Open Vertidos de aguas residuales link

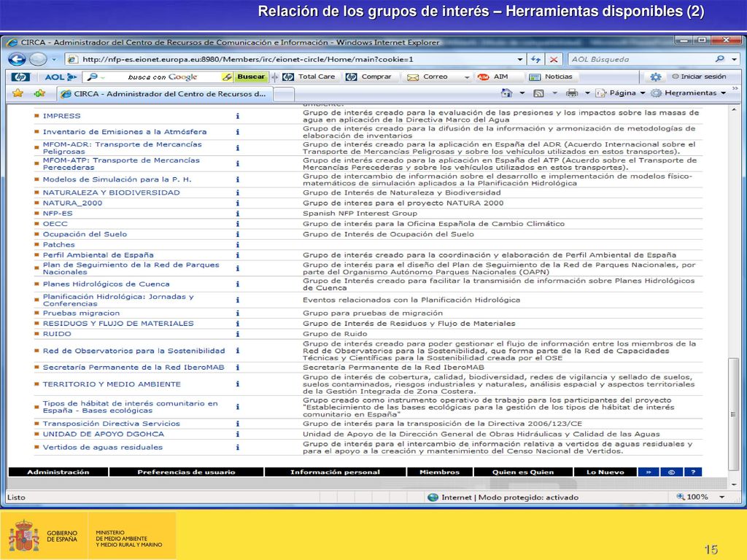coord(102,447)
